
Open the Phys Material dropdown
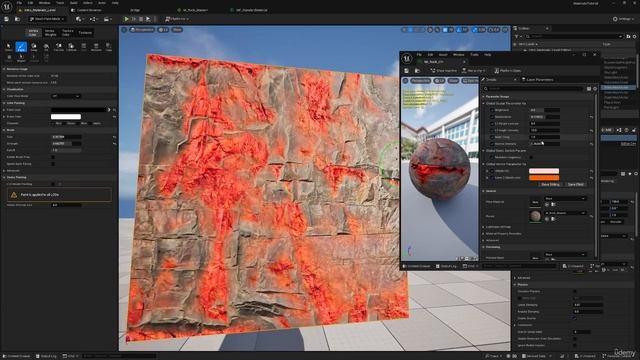[x=565, y=198]
